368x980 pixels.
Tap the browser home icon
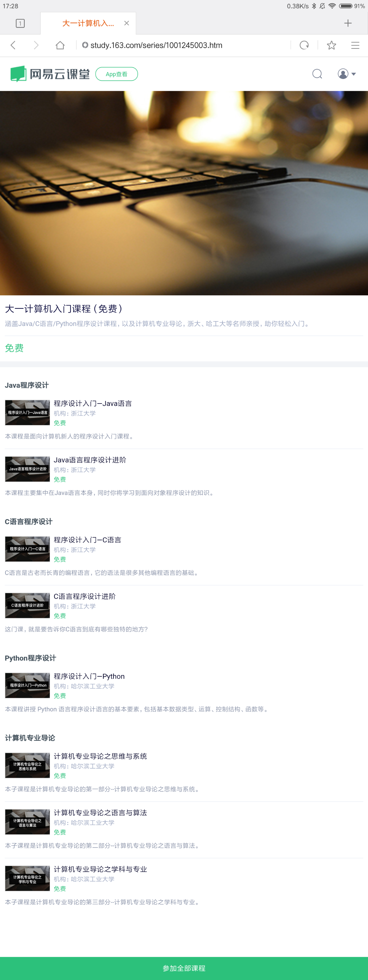60,45
